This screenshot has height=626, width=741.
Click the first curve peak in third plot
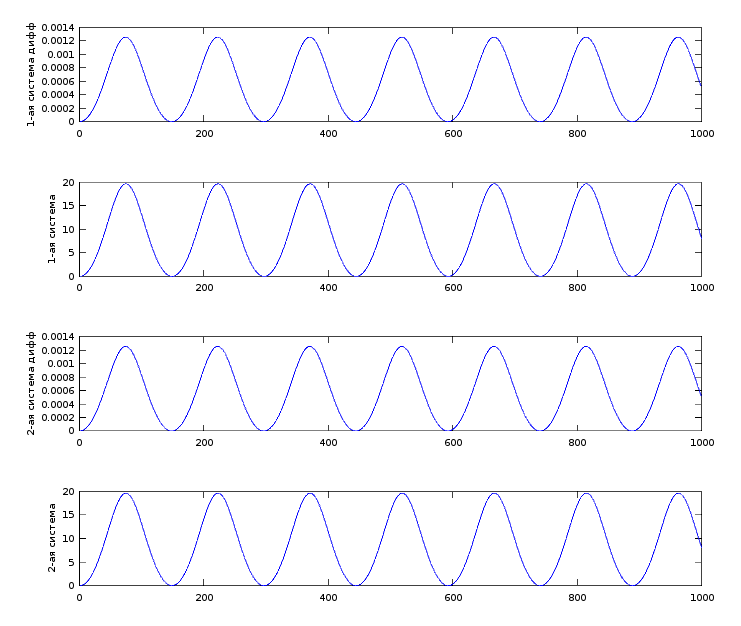coord(126,347)
